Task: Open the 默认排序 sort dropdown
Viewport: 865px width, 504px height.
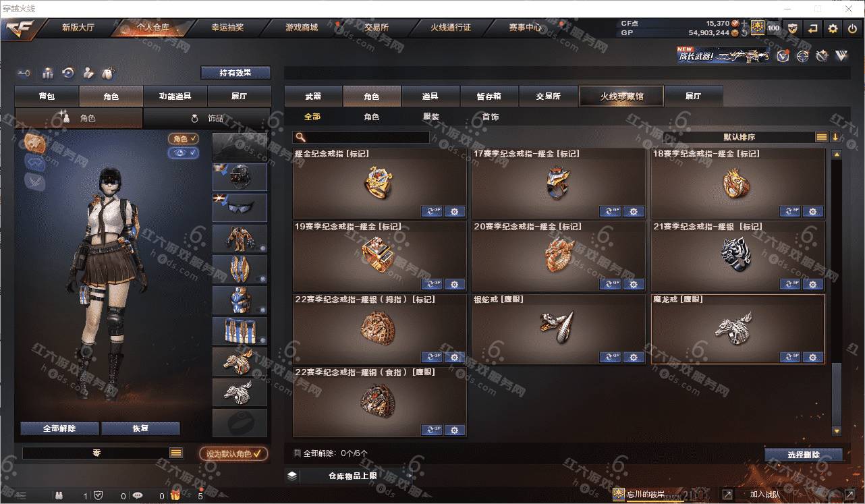Action: click(x=740, y=137)
